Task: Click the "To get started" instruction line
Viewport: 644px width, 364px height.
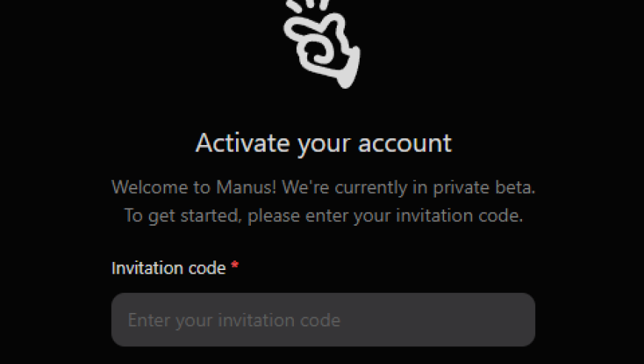Action: (323, 216)
